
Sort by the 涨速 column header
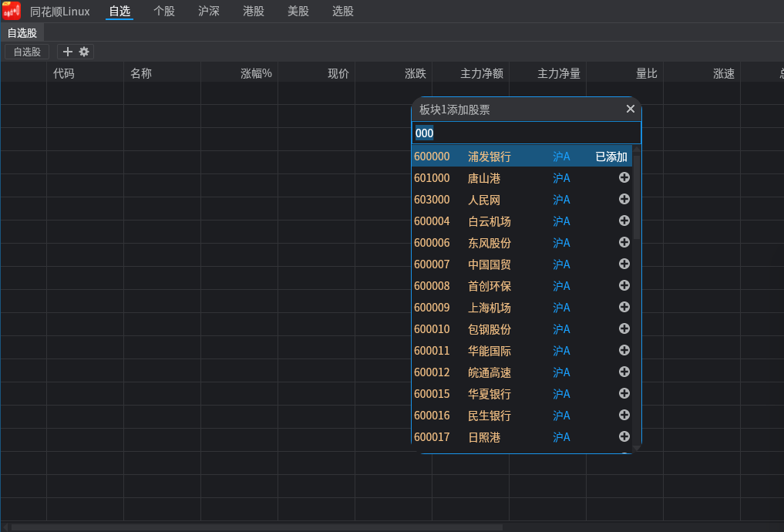(x=724, y=73)
